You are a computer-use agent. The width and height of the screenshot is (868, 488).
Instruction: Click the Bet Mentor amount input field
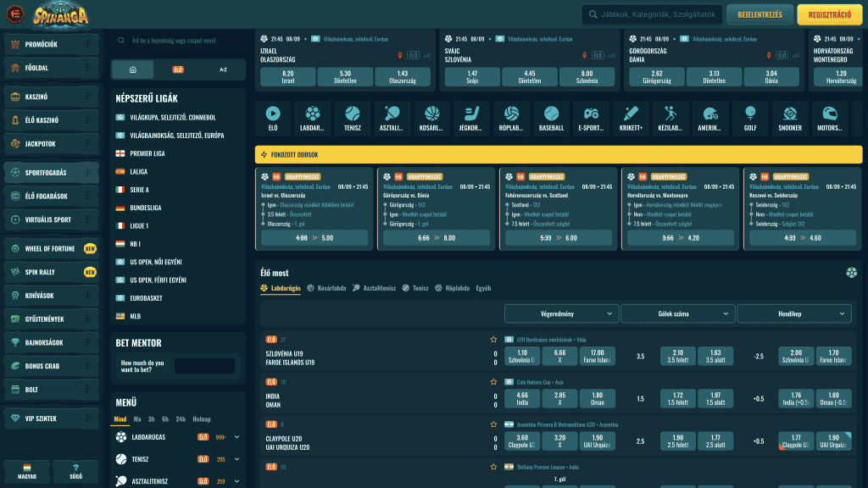point(204,366)
